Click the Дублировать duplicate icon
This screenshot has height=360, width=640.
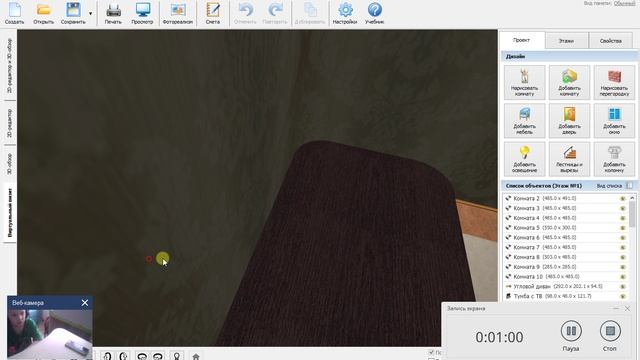click(310, 13)
